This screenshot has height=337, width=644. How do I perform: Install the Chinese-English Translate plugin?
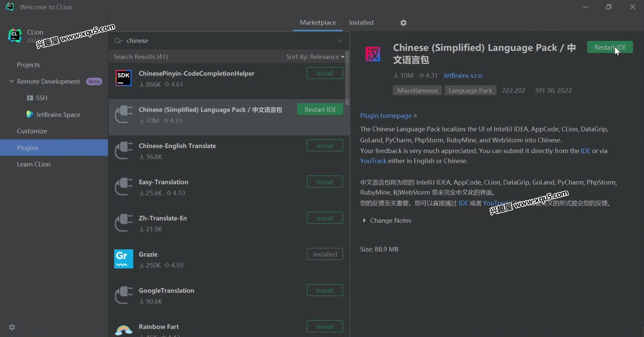[x=325, y=146]
